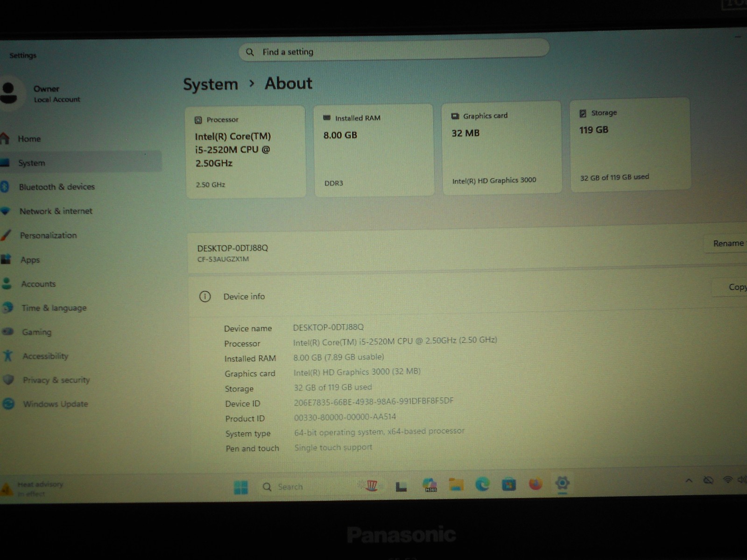
Task: Click the Privacy shield icon
Action: 8,379
